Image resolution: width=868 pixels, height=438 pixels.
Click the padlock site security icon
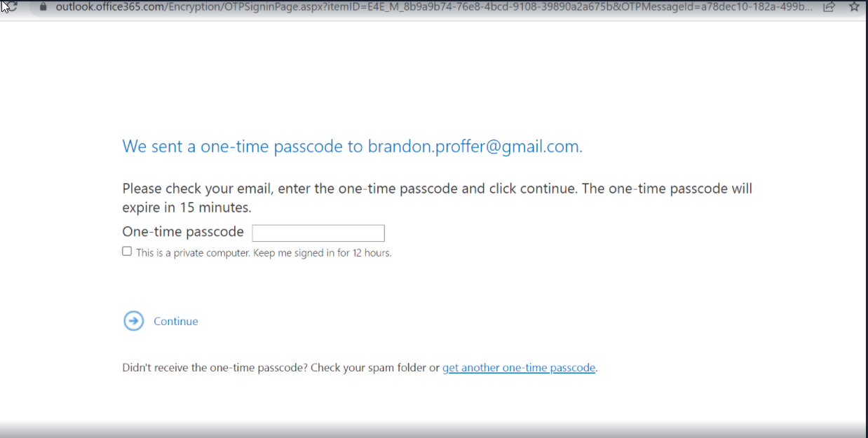43,6
